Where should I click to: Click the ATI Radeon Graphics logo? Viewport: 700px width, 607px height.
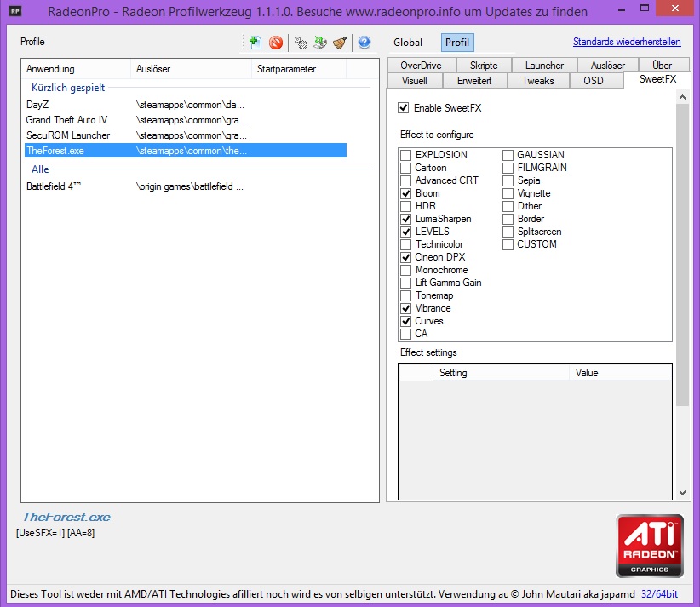pos(649,546)
